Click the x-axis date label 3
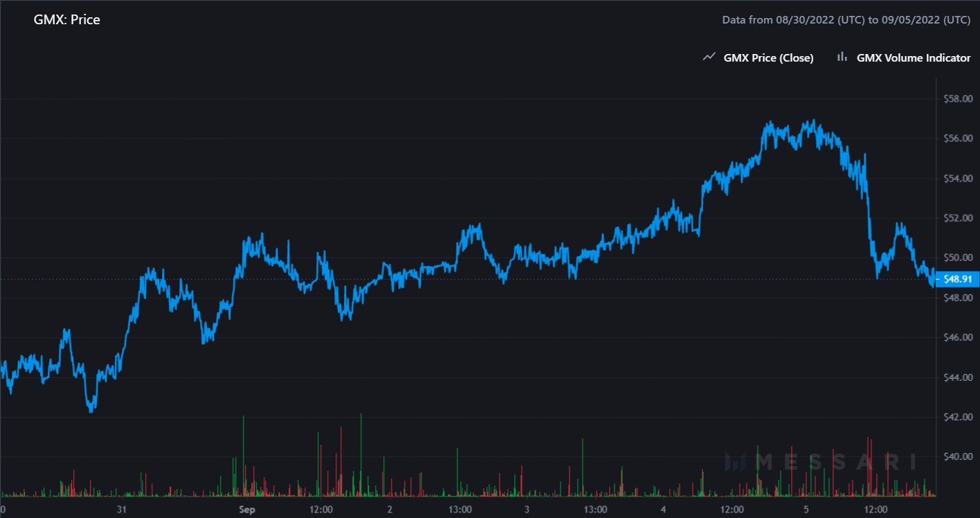The height and width of the screenshot is (518, 980). click(x=527, y=510)
